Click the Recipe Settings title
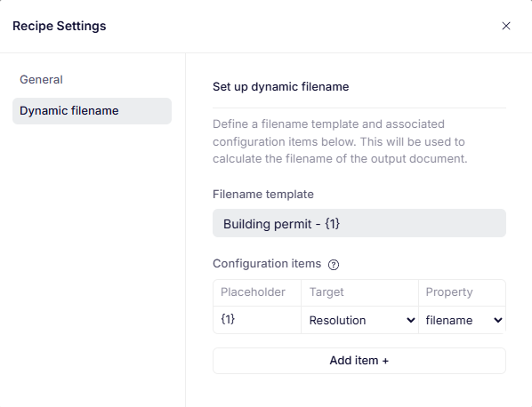 tap(60, 26)
